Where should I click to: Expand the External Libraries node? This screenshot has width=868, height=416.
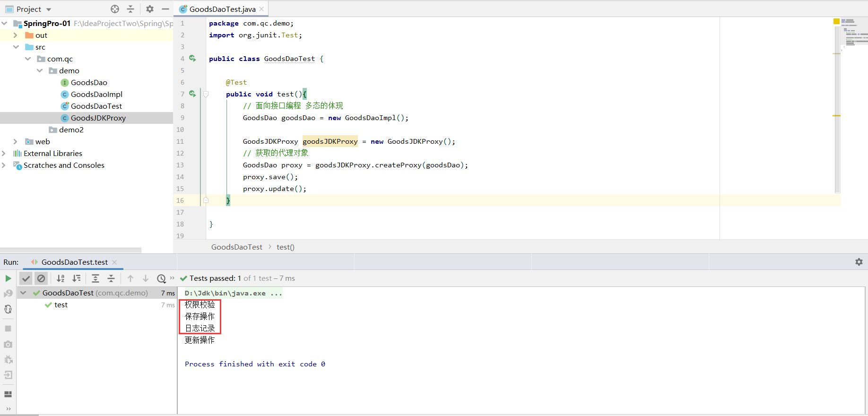point(4,153)
